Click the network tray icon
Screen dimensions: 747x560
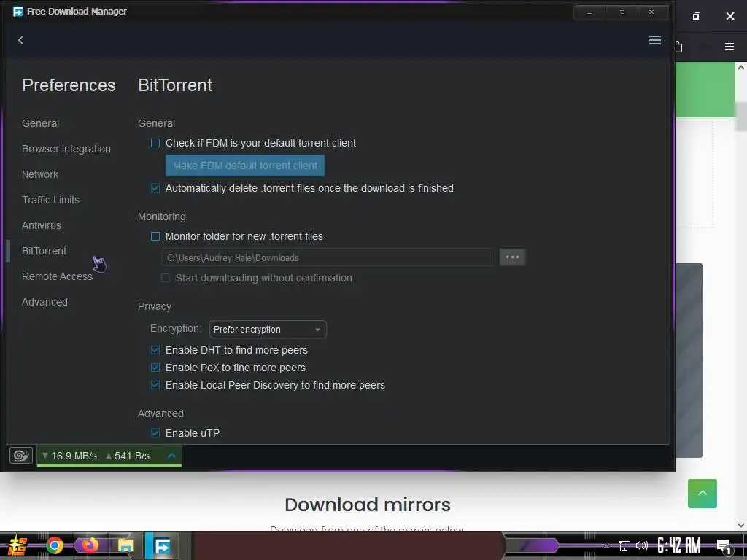[624, 545]
